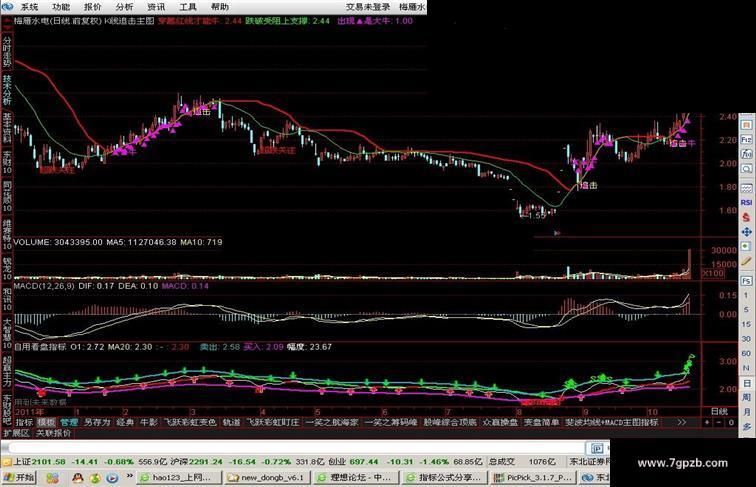Click the RSI indicator icon in right toolbar
This screenshot has height=487, width=756.
click(x=746, y=203)
